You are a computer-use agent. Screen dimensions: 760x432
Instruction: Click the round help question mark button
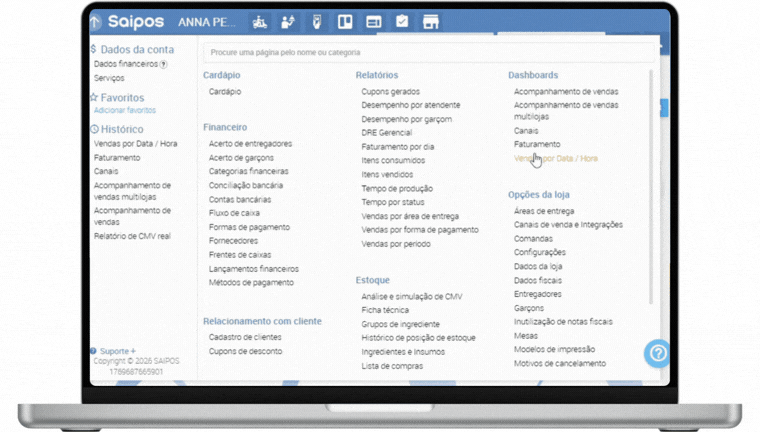[657, 353]
